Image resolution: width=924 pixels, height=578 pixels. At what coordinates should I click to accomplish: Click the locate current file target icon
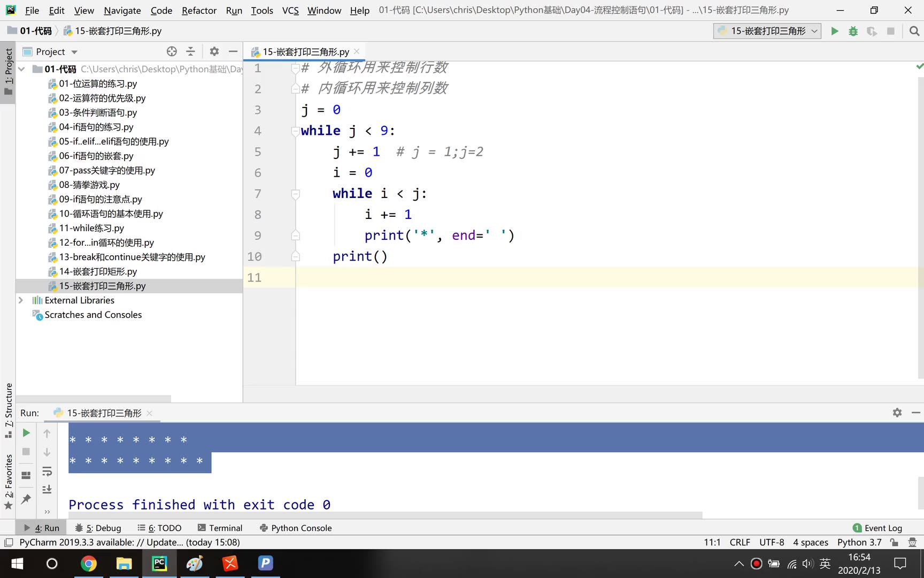coord(172,51)
